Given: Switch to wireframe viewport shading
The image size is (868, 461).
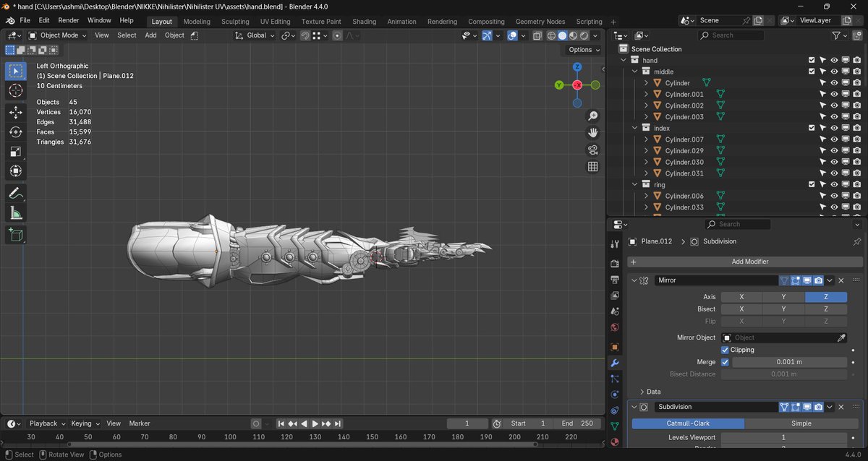Looking at the screenshot, I should click(x=551, y=35).
